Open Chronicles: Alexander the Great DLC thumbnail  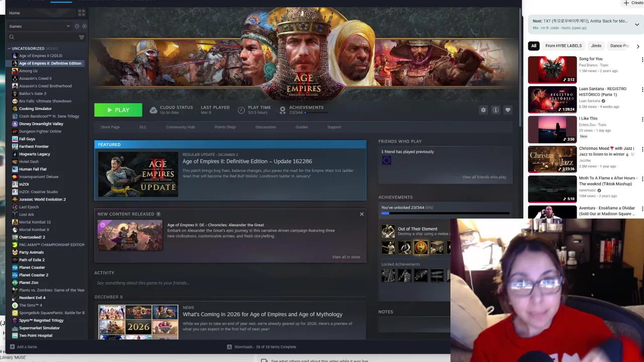coord(130,235)
